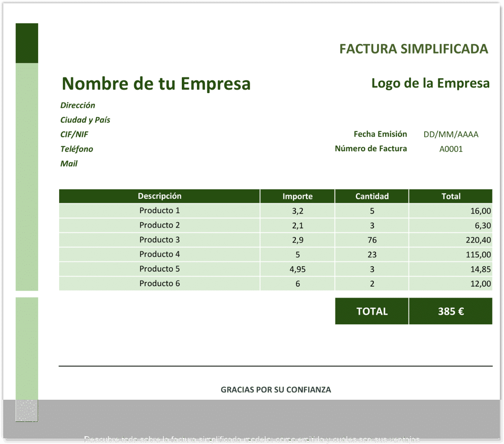Click the Importe column header
This screenshot has height=444, width=504.
[298, 196]
